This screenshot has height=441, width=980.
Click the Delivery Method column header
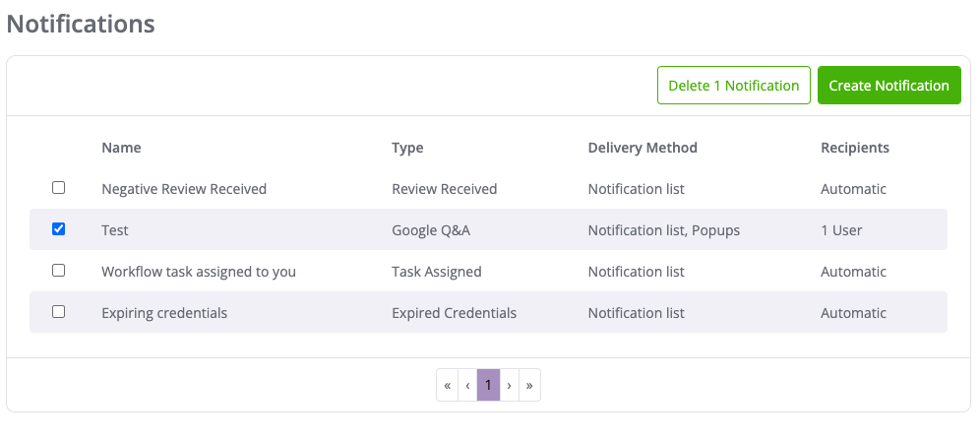point(643,148)
